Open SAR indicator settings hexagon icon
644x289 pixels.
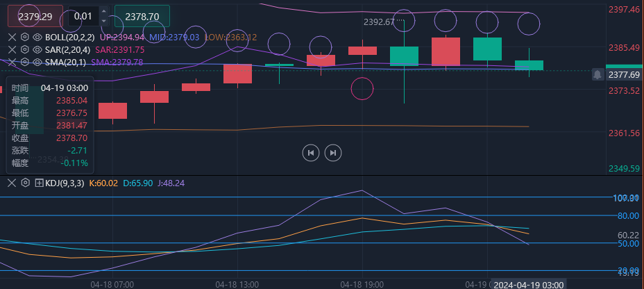pos(25,49)
